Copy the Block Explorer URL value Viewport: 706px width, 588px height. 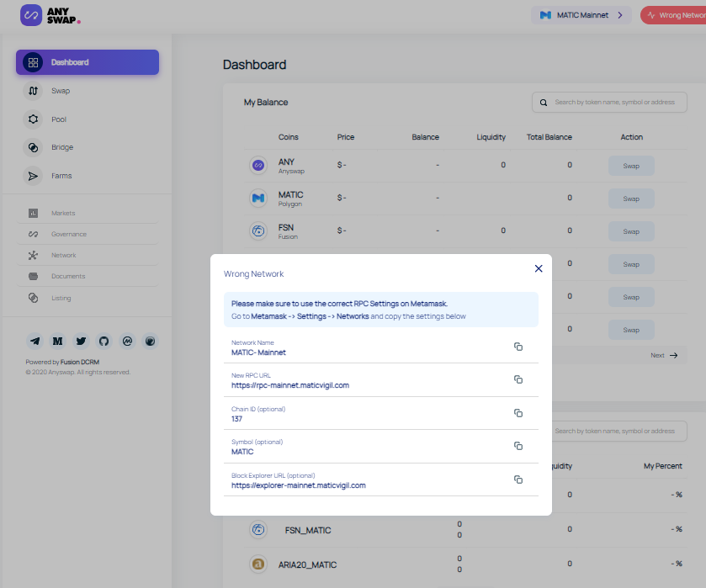tap(518, 479)
